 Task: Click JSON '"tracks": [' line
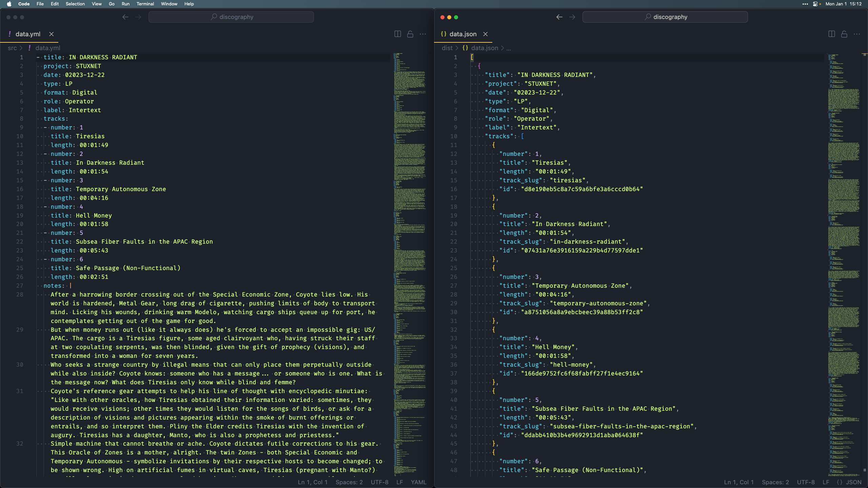tap(504, 136)
